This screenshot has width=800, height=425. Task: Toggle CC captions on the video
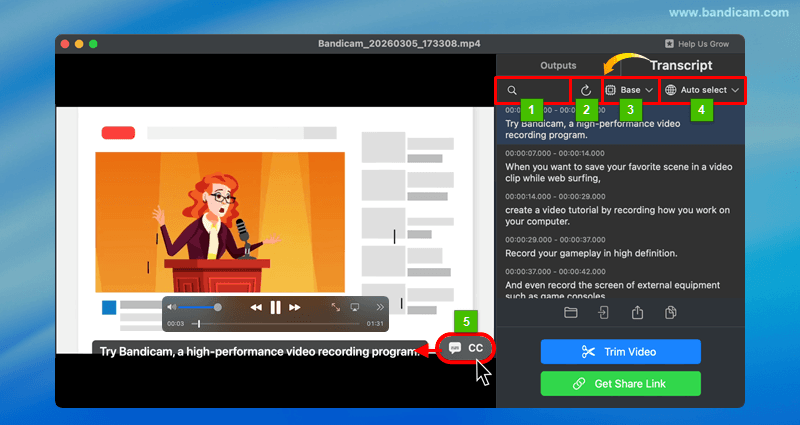466,347
